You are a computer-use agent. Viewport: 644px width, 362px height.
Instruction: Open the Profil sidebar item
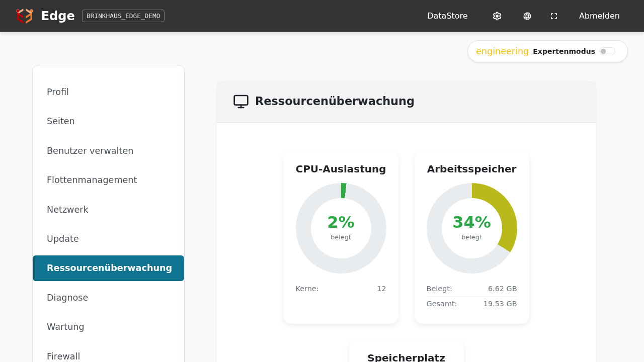point(108,92)
